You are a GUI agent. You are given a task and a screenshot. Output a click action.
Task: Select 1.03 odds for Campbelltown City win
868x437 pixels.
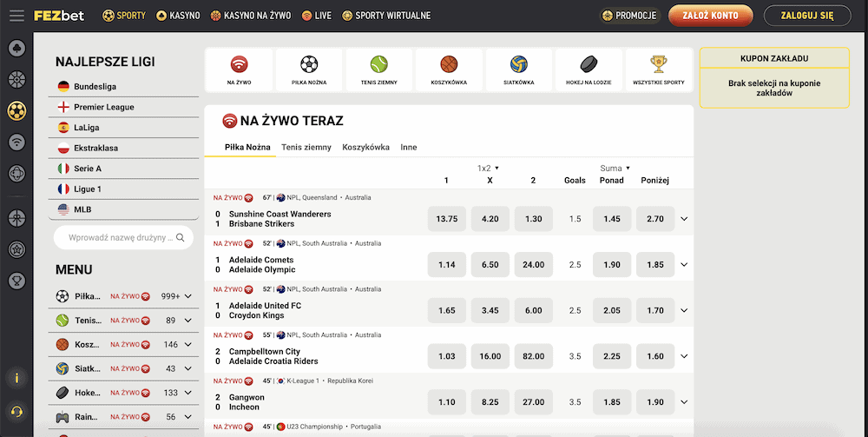tap(447, 356)
